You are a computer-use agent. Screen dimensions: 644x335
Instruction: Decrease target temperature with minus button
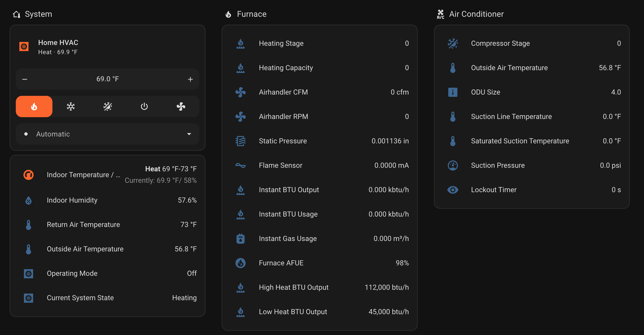25,79
